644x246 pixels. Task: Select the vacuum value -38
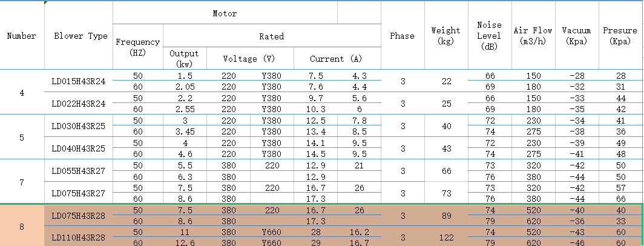[577, 131]
